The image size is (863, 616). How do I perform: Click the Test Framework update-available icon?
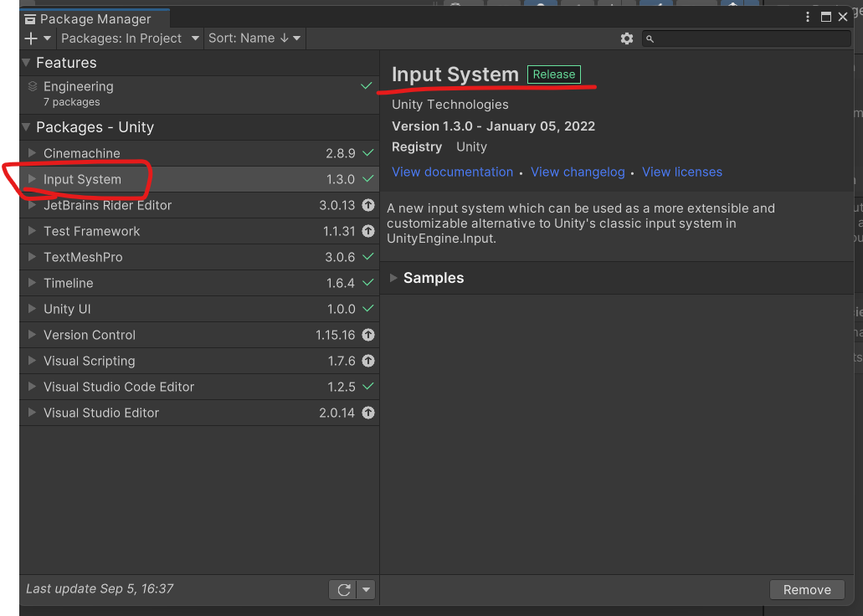[368, 231]
